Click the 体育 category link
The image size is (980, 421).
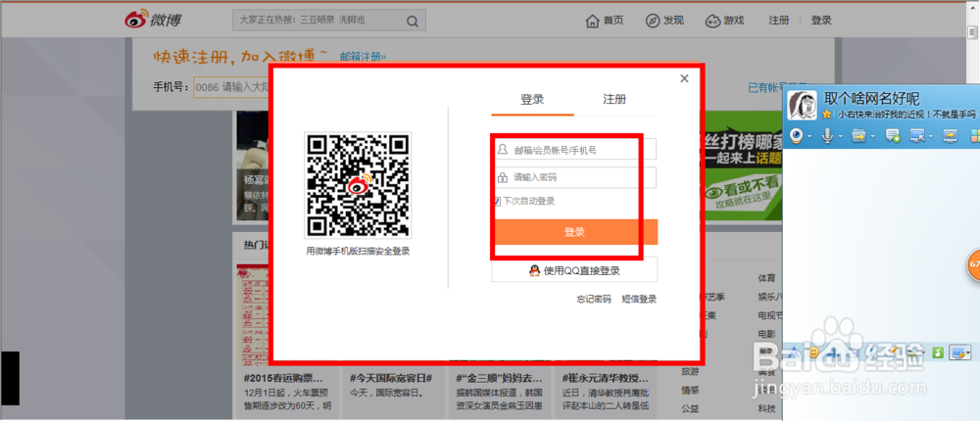[767, 277]
